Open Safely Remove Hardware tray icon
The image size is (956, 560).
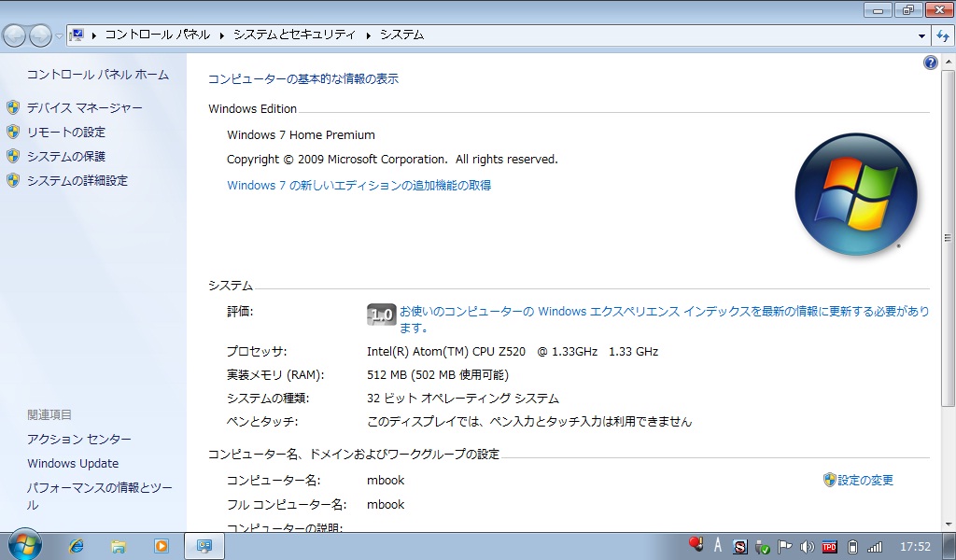pos(762,547)
